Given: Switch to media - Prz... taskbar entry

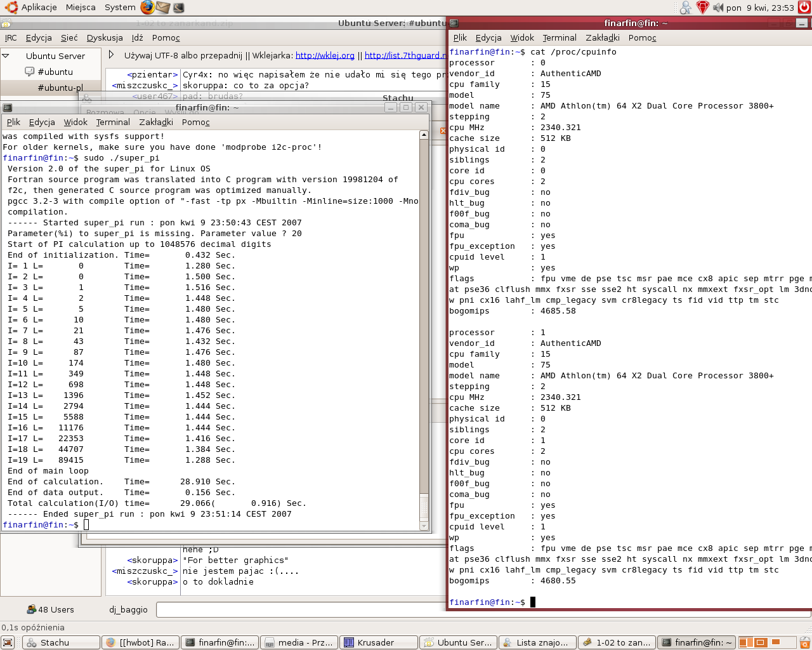Looking at the screenshot, I should pos(299,642).
